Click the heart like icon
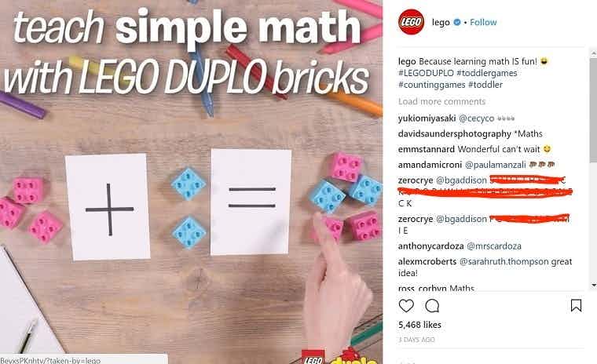This screenshot has height=364, width=597. pos(406,306)
